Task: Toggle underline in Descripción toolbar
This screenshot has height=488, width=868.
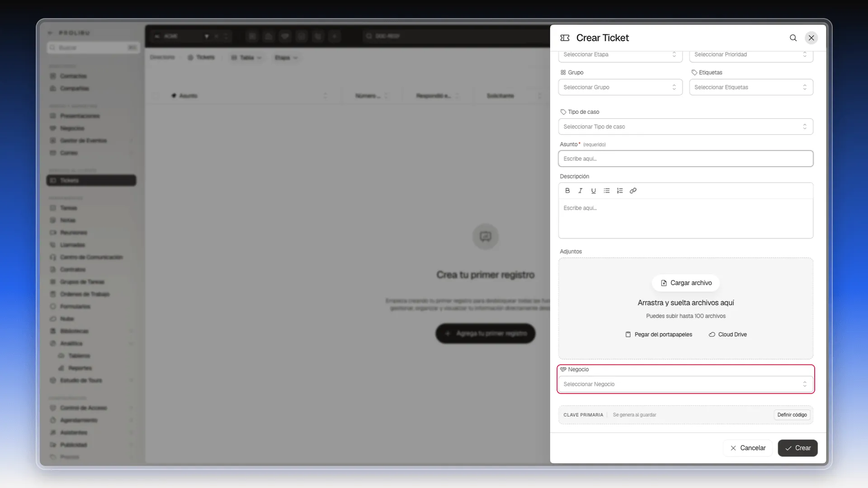Action: pyautogui.click(x=594, y=191)
